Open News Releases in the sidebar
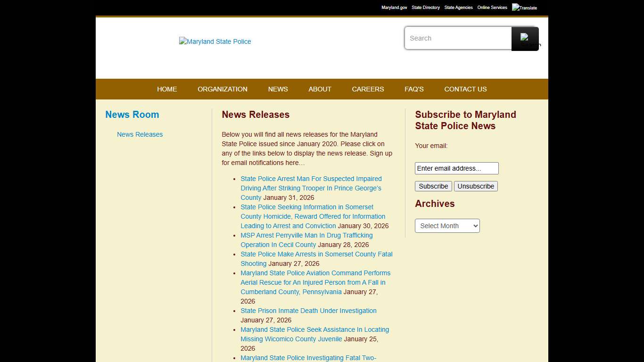This screenshot has width=644, height=362. click(140, 134)
